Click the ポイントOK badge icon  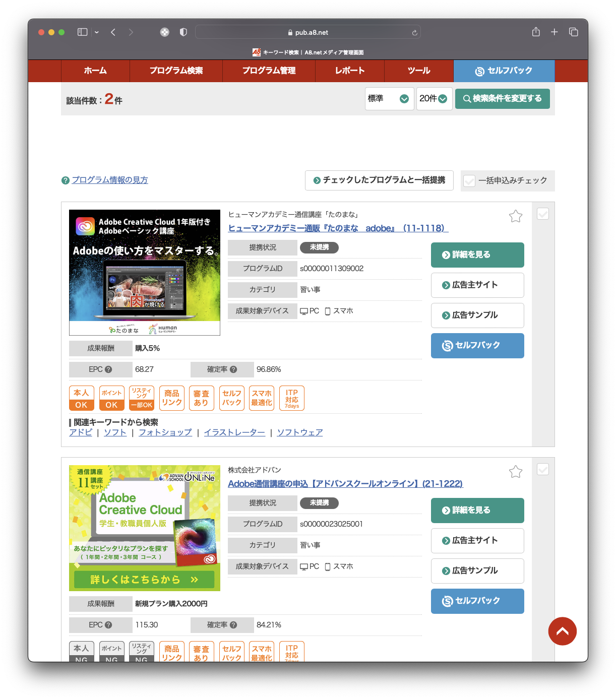[x=111, y=398]
